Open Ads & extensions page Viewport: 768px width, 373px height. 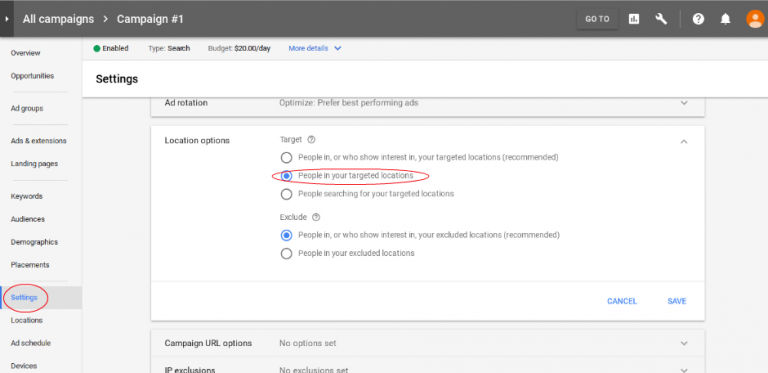coord(38,140)
